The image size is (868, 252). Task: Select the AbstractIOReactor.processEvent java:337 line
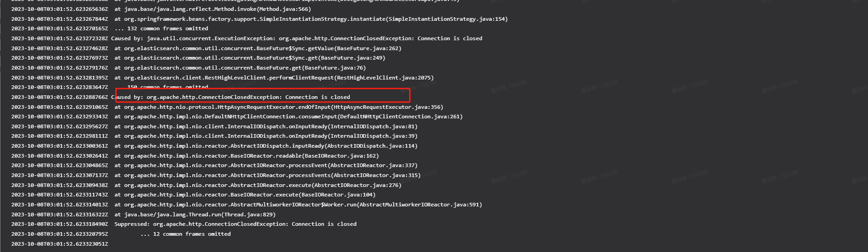(214, 165)
